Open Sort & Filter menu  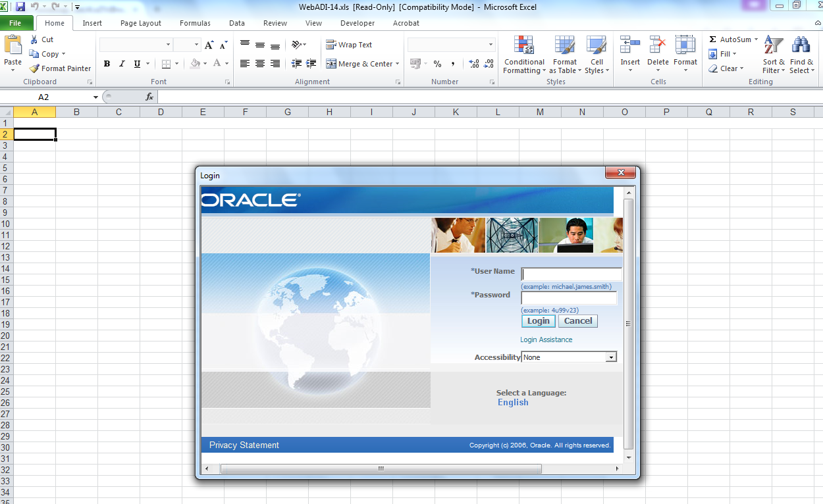[x=774, y=55]
